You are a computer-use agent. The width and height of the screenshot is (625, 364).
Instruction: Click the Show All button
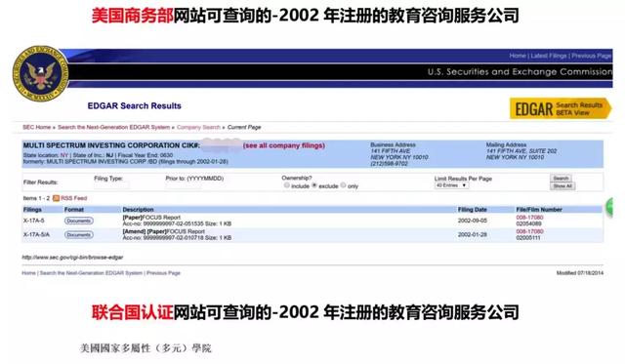562,186
